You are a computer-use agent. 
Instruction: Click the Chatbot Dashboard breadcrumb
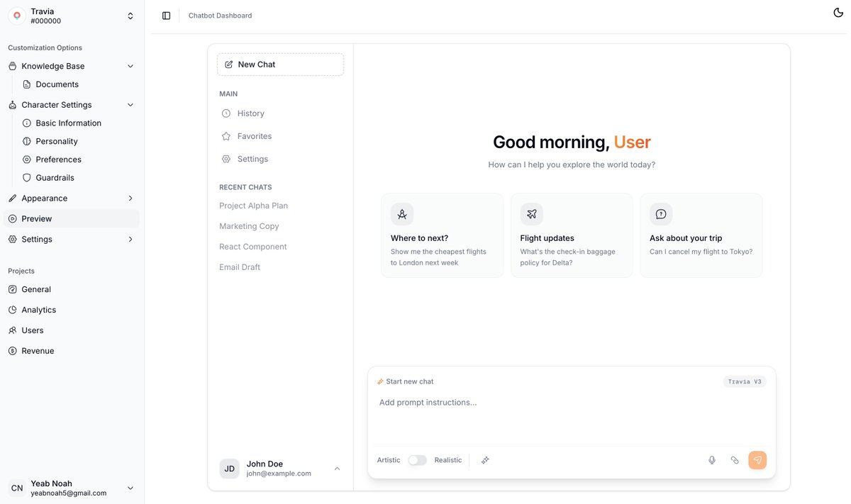click(x=220, y=16)
